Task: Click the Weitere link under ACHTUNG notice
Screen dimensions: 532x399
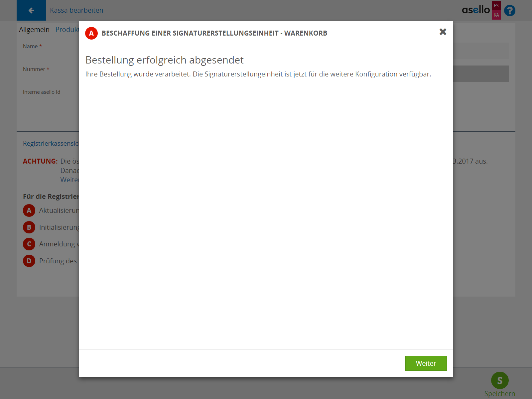Action: click(x=69, y=180)
